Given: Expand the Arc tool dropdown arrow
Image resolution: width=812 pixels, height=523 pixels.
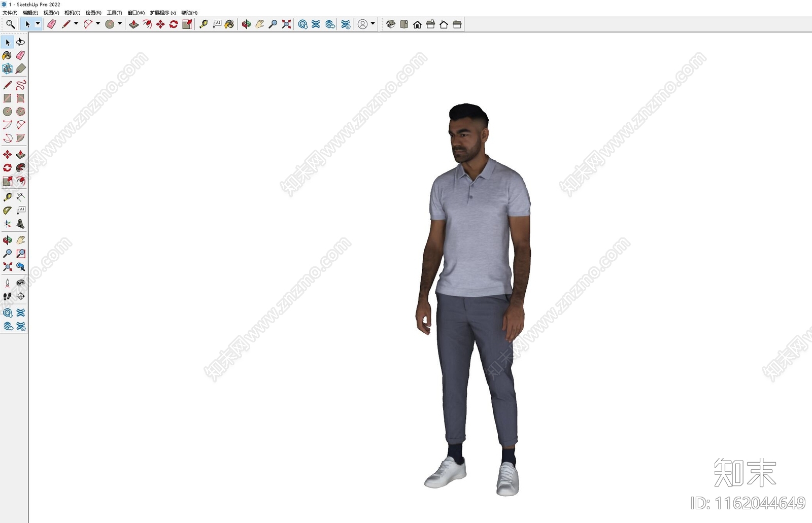Looking at the screenshot, I should tap(98, 24).
